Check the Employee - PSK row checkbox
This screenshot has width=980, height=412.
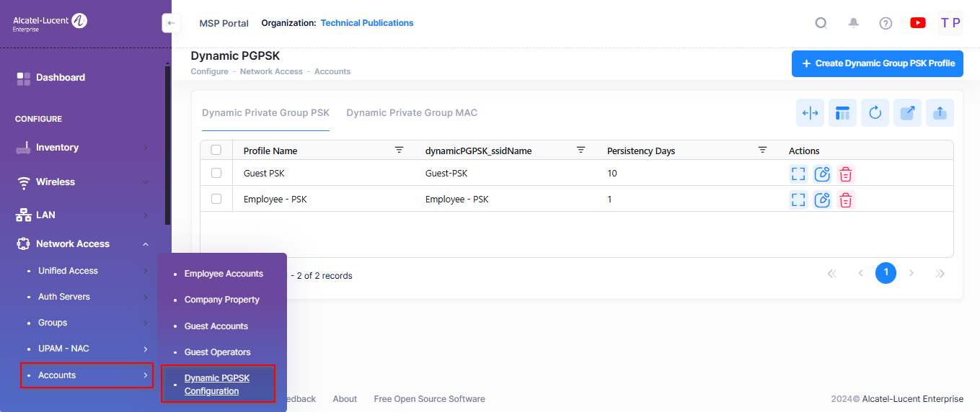[x=216, y=199]
